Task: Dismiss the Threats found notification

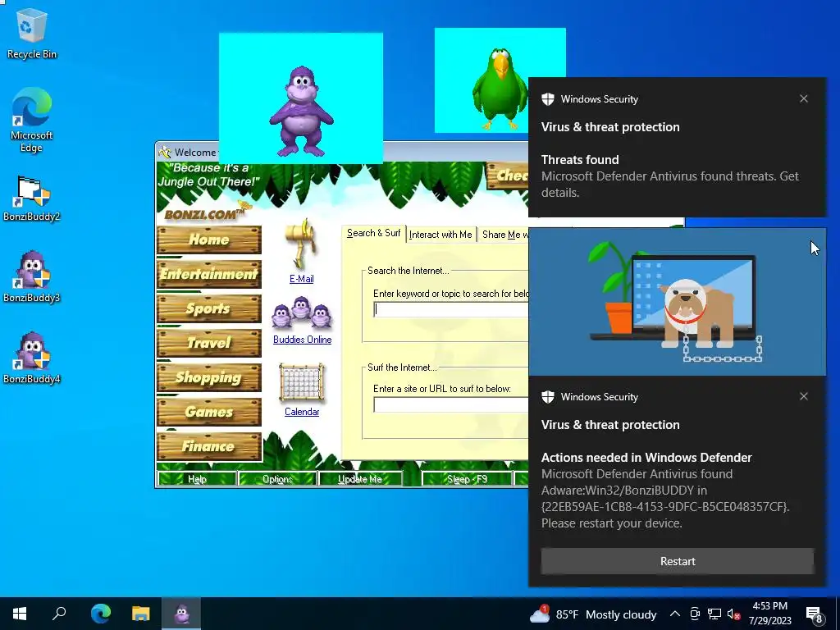Action: (804, 98)
